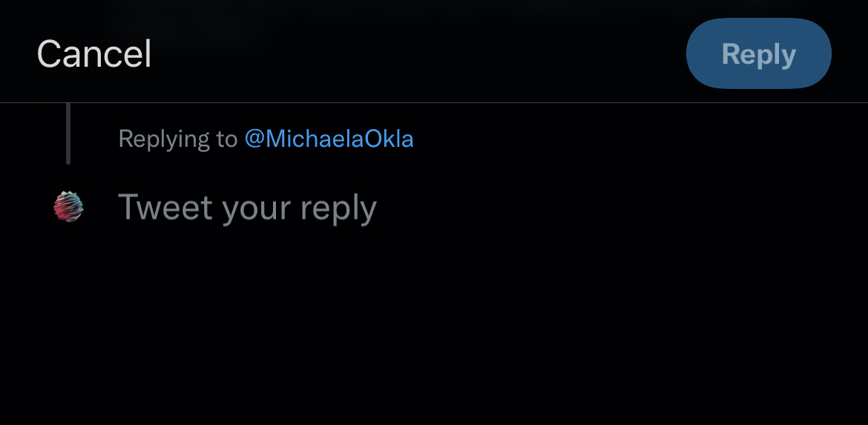Click the colorful profile avatar icon

68,207
